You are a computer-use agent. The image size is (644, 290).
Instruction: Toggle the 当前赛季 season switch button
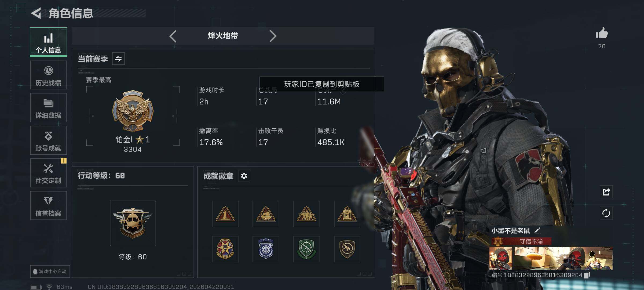[x=118, y=59]
